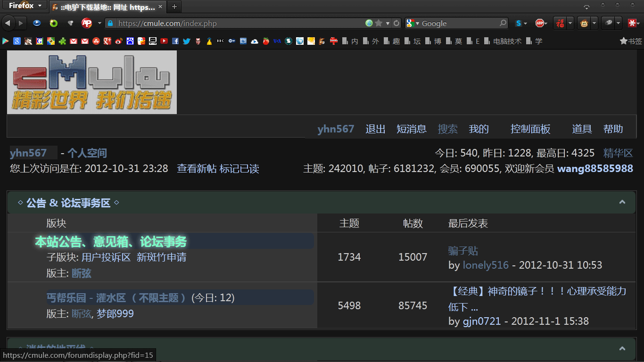
Task: Open the last post 骗子贴
Action: (463, 251)
